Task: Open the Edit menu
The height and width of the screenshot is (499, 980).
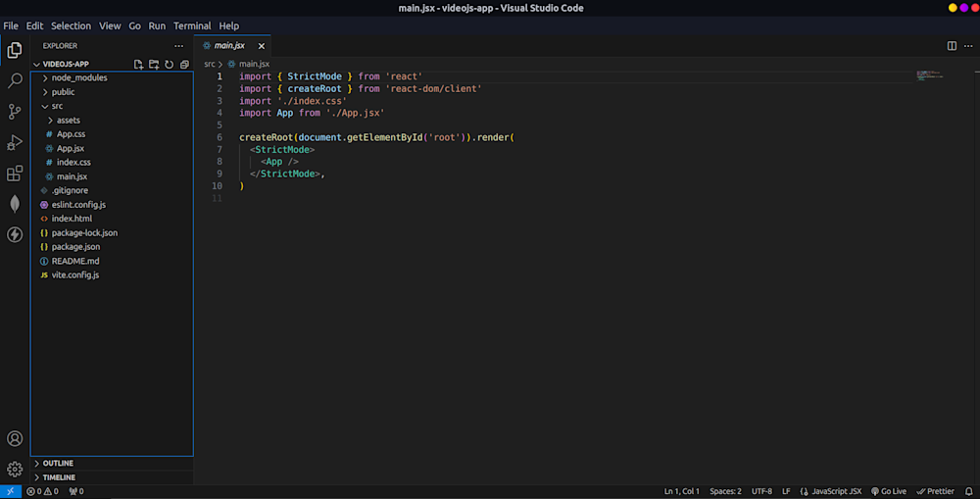Action: [x=34, y=26]
